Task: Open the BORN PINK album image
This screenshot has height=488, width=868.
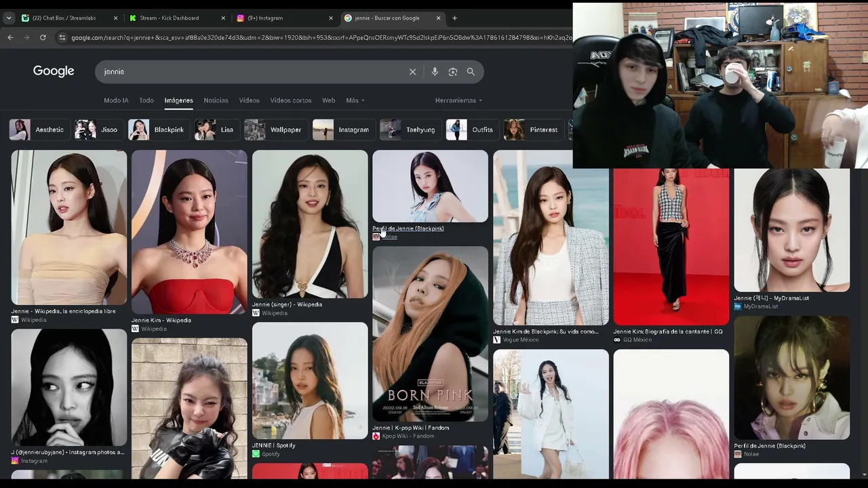Action: (x=430, y=333)
